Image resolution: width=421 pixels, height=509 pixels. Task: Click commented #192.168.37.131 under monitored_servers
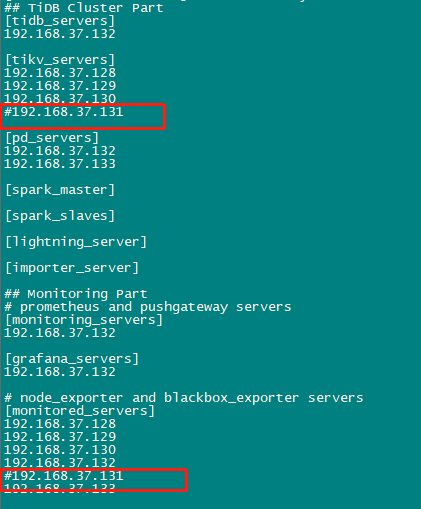(64, 476)
